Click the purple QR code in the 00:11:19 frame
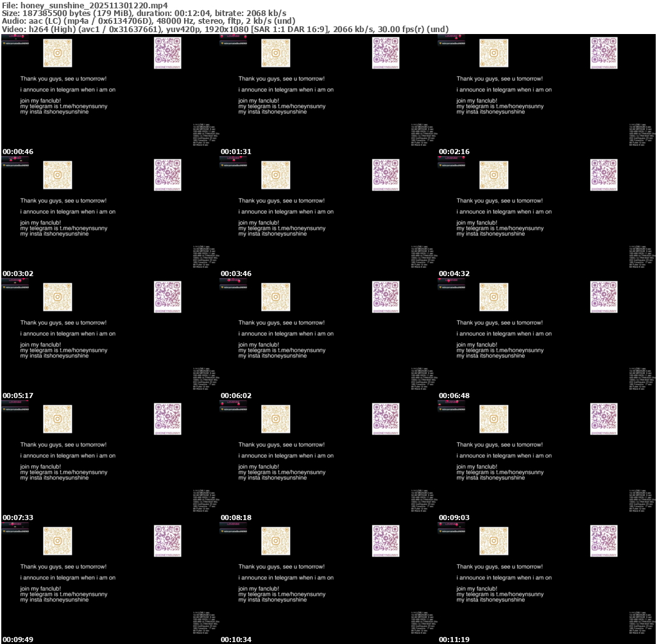 point(604,541)
